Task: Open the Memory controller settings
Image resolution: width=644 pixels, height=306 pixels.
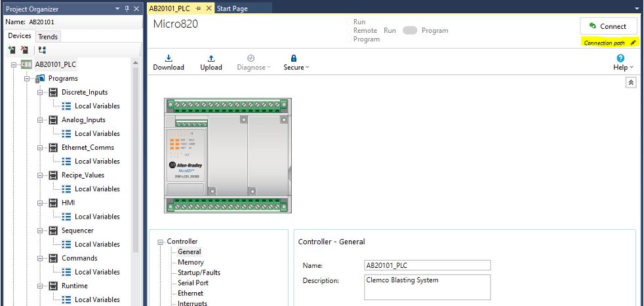Action: click(191, 262)
